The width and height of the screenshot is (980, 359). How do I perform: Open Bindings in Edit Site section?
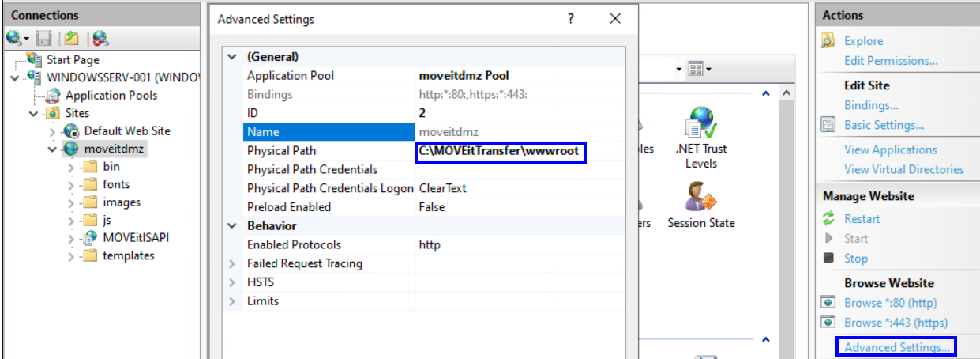point(871,105)
